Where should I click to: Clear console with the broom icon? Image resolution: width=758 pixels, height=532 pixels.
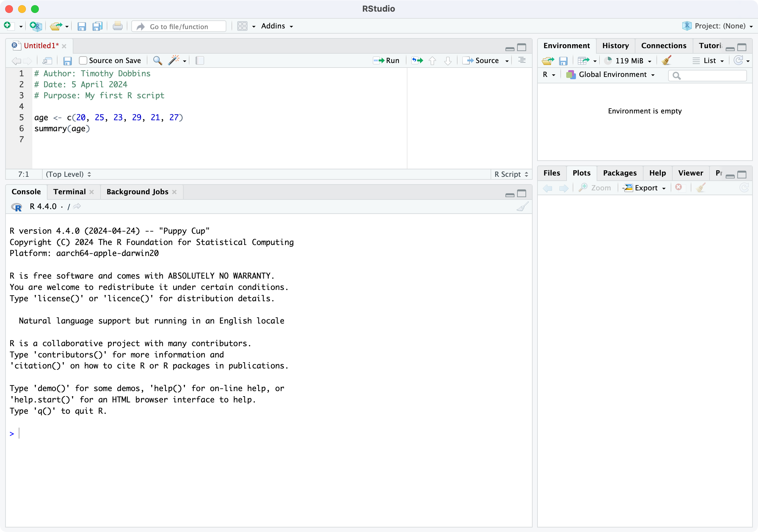click(x=522, y=207)
